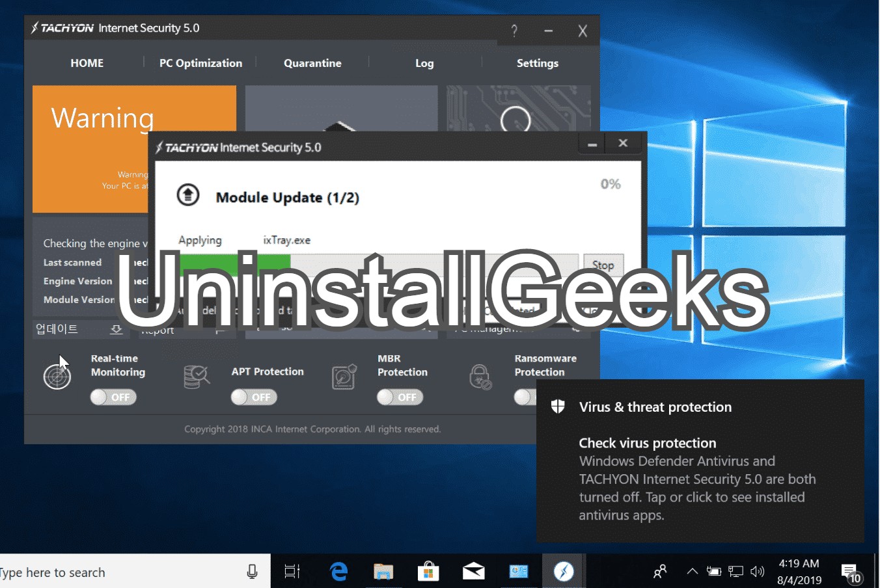Toggle Real-time Monitoring switch
The image size is (880, 588).
(113, 397)
